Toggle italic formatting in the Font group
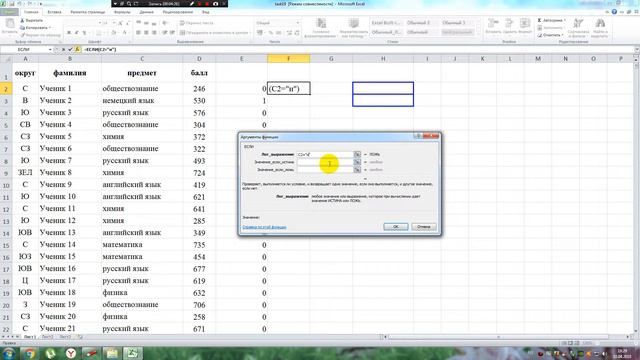Screen dimensions: 640x360 [76, 33]
